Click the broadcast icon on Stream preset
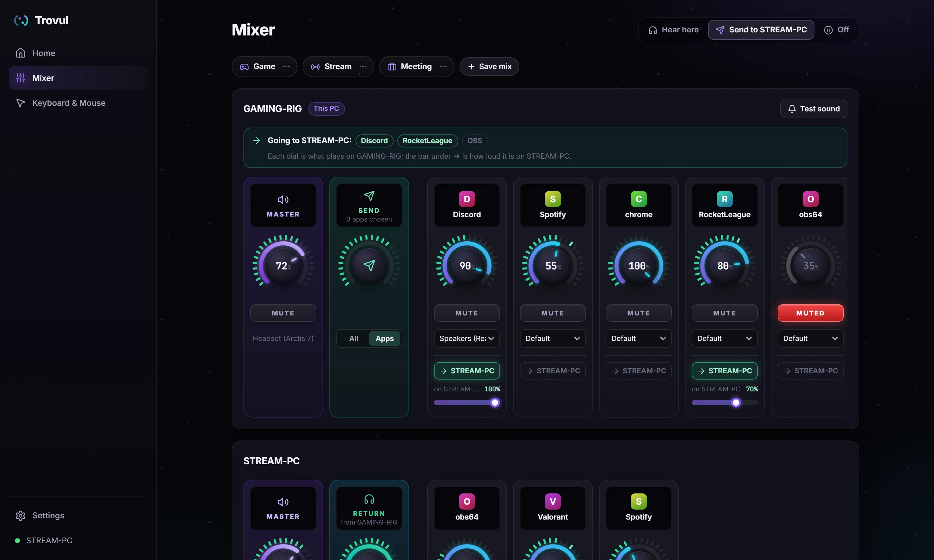Screen dimensions: 934x560 (x=315, y=66)
